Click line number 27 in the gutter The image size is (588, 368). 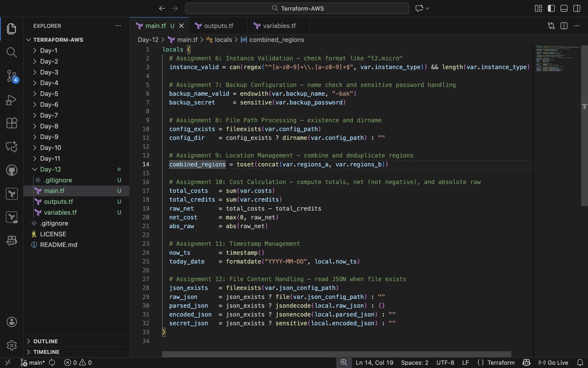click(146, 279)
